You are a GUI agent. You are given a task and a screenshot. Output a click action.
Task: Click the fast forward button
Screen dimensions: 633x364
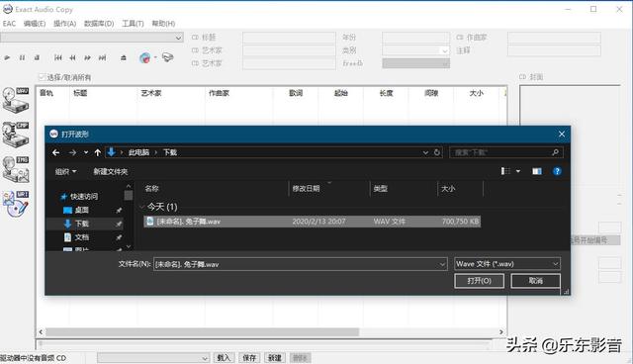point(88,57)
